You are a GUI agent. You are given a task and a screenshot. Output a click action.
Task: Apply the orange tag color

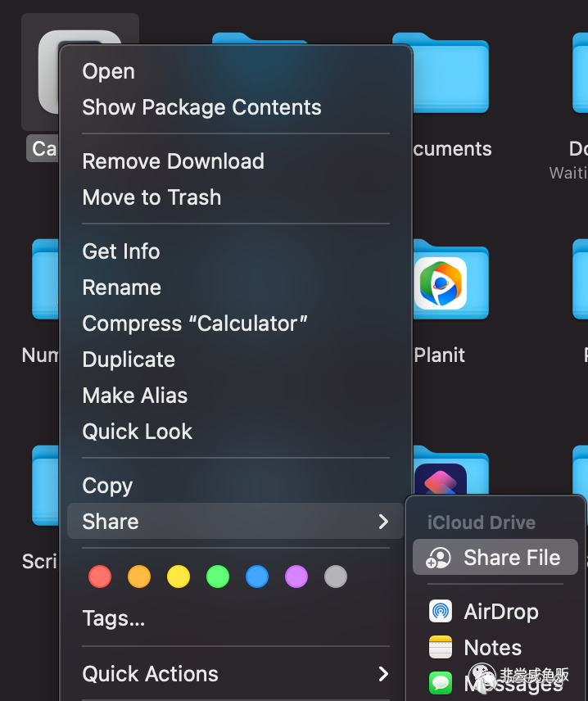[139, 577]
